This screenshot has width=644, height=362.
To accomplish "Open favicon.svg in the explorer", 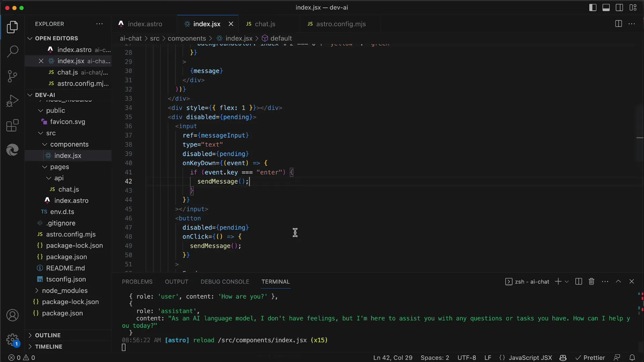I will (x=68, y=122).
